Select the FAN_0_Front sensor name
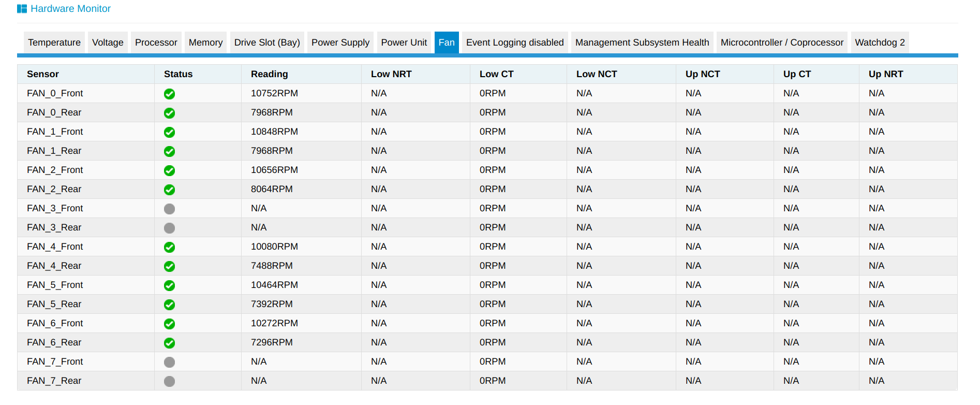This screenshot has width=980, height=405. click(55, 93)
